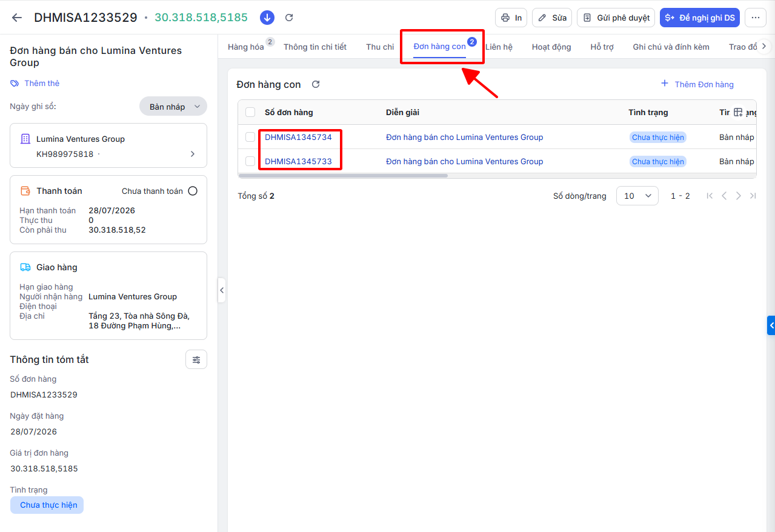Switch to the Hoạt động tab

(551, 47)
